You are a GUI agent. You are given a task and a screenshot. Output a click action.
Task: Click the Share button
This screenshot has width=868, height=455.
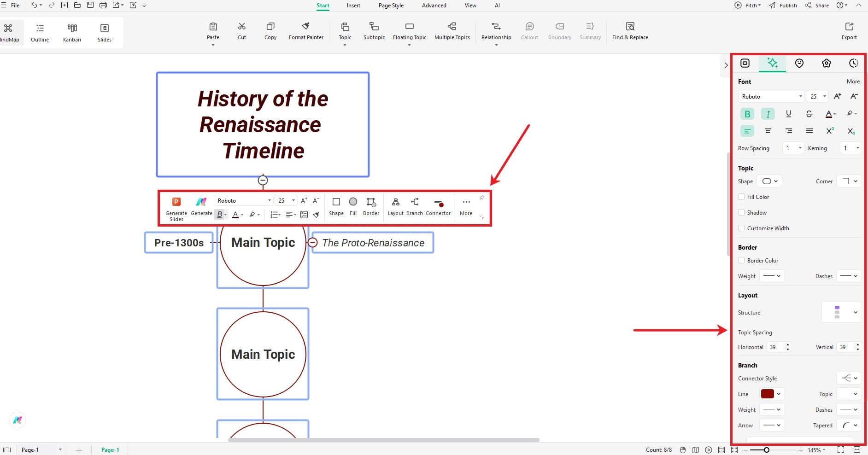[817, 6]
